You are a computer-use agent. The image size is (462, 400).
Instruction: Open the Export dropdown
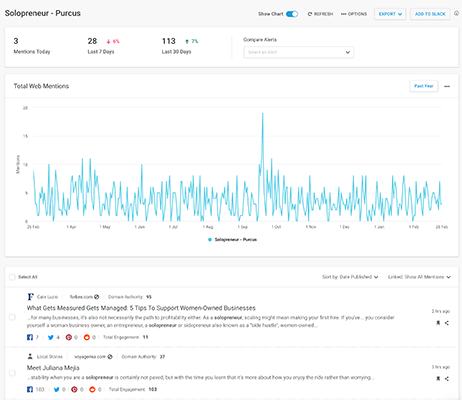(390, 14)
